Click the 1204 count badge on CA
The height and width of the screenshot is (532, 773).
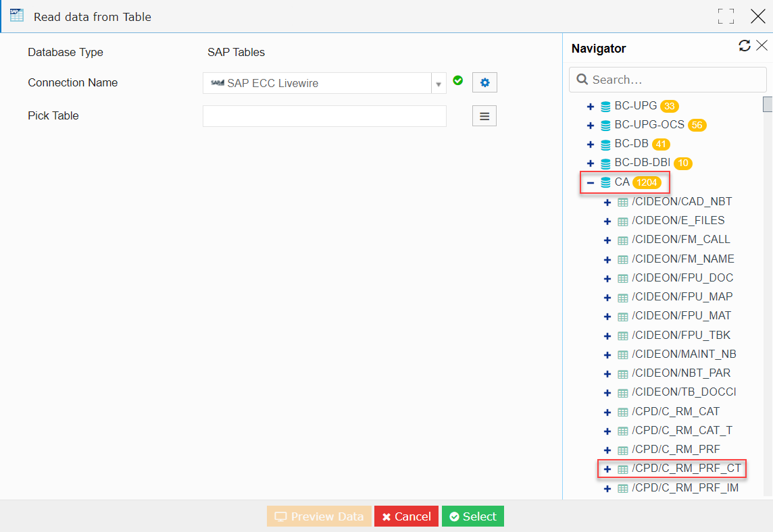pos(646,183)
